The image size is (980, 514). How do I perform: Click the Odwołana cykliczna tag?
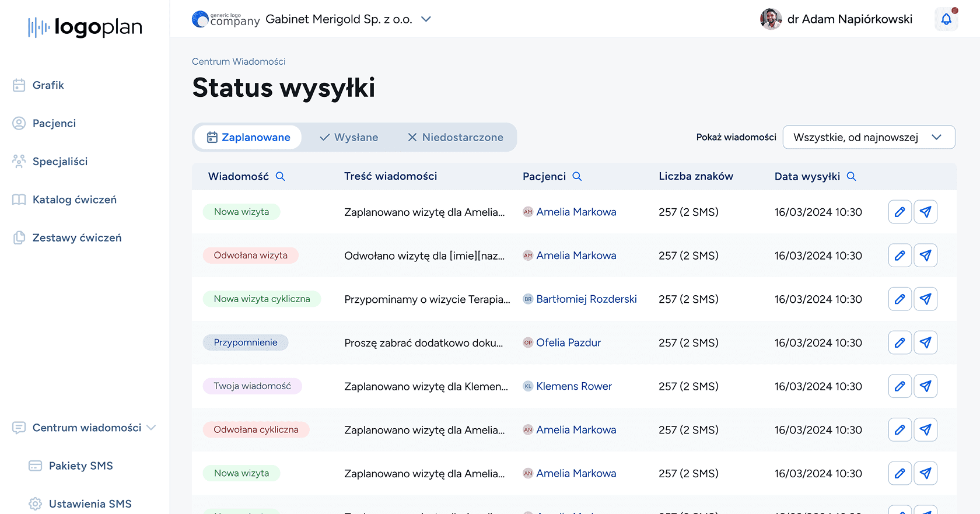click(x=256, y=429)
